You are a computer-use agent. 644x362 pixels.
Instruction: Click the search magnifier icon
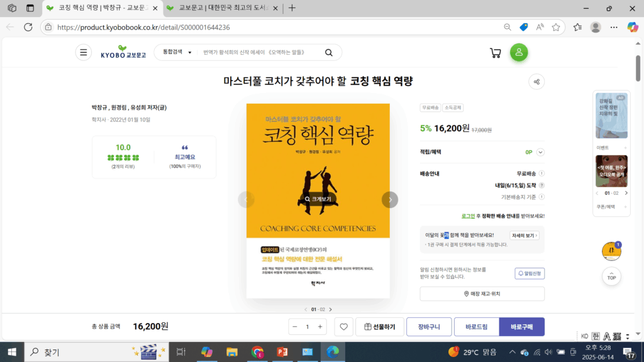click(x=328, y=53)
